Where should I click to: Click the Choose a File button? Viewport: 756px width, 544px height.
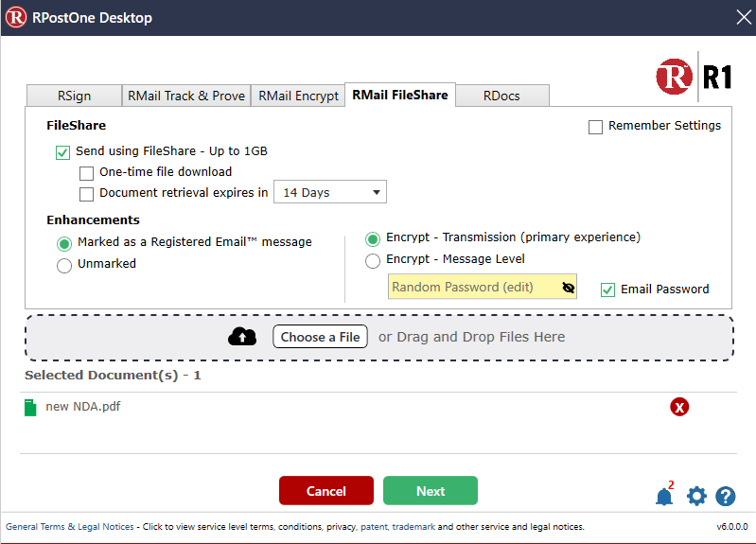(x=320, y=337)
